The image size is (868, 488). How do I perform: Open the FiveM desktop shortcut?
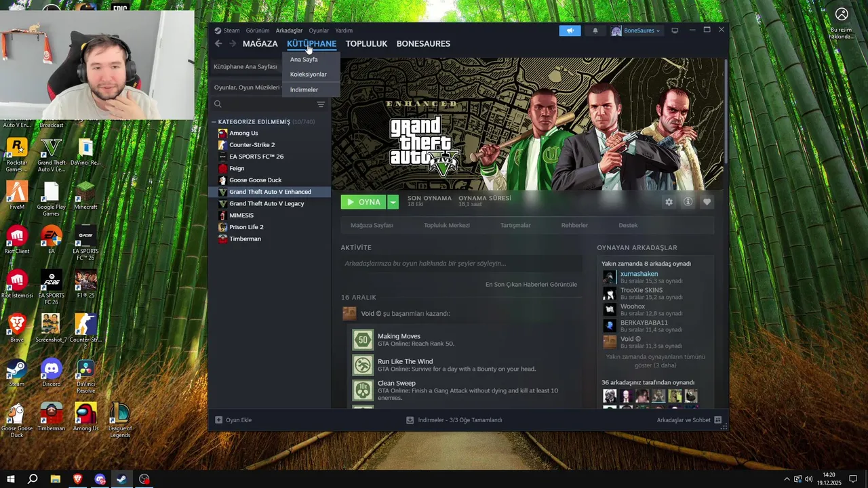[x=17, y=195]
